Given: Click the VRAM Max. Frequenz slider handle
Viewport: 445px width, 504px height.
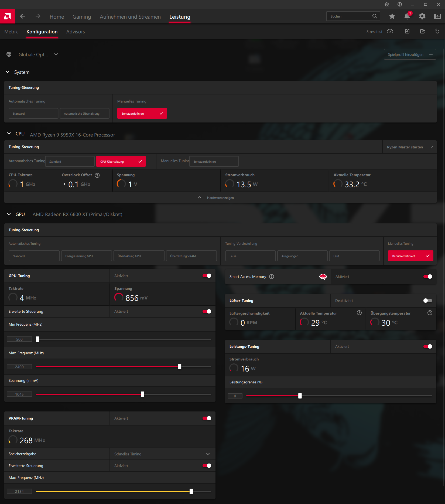Looking at the screenshot, I should 191,491.
